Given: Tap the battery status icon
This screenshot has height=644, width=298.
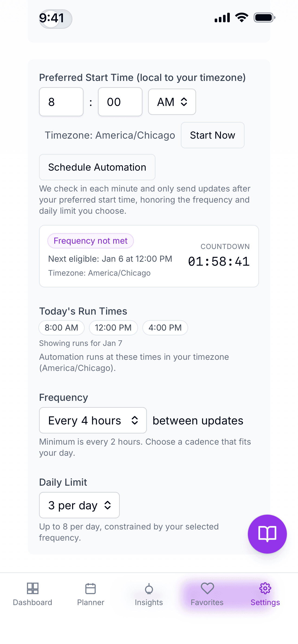Looking at the screenshot, I should click(x=264, y=18).
